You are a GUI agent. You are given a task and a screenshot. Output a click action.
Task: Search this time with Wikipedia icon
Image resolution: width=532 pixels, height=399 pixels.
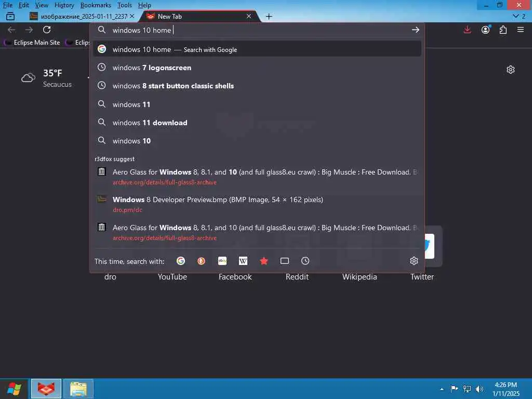click(243, 261)
